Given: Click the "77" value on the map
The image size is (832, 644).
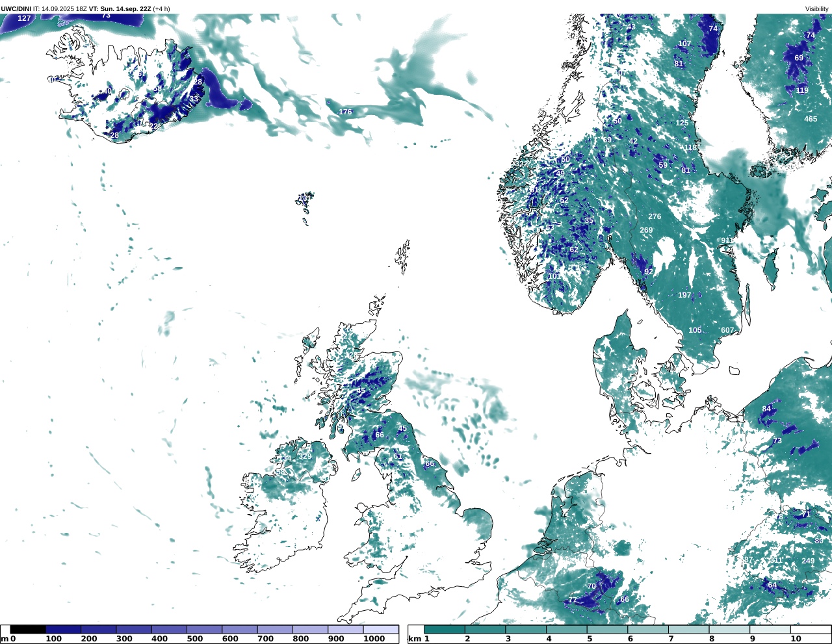Looking at the screenshot, I should (x=573, y=600).
